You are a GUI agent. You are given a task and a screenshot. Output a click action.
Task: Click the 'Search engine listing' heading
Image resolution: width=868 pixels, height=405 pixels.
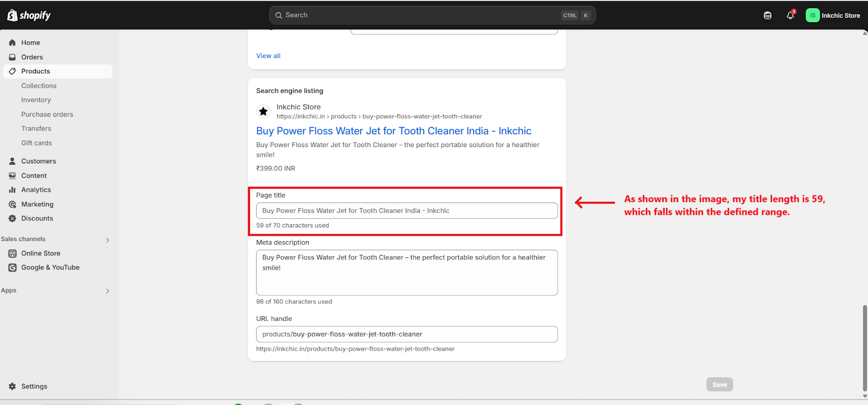point(290,91)
